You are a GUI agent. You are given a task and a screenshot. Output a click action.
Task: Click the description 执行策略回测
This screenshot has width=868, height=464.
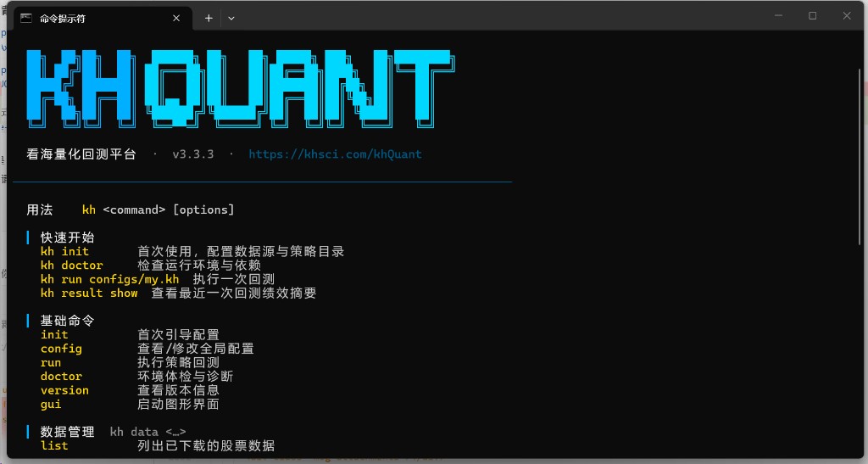[x=178, y=363]
